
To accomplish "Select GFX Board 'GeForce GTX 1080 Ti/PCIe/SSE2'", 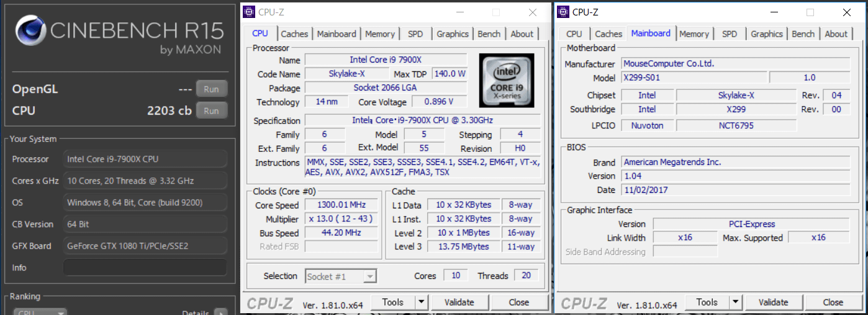I will click(x=145, y=246).
